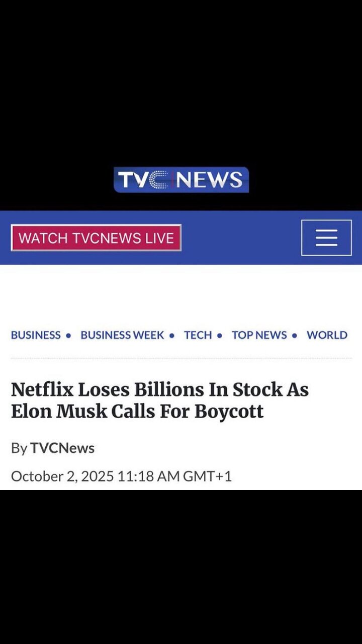Click the bullet before the World category
Image resolution: width=362 pixels, height=644 pixels.
pyautogui.click(x=295, y=336)
